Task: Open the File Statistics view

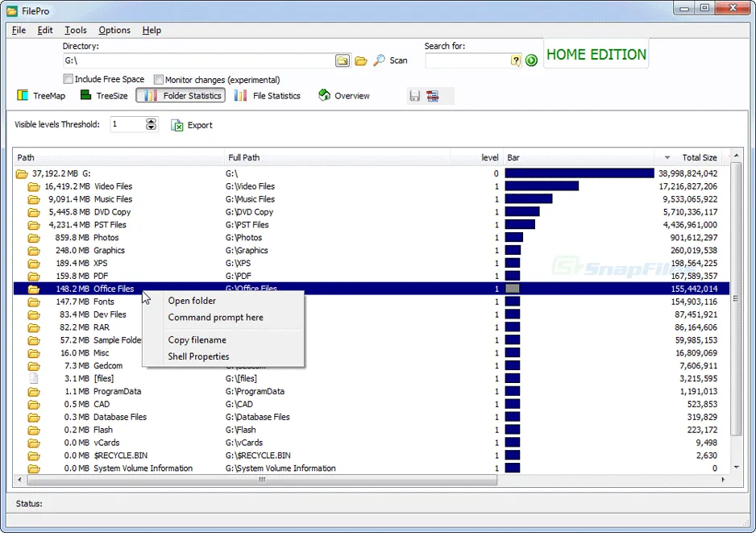Action: coord(267,95)
